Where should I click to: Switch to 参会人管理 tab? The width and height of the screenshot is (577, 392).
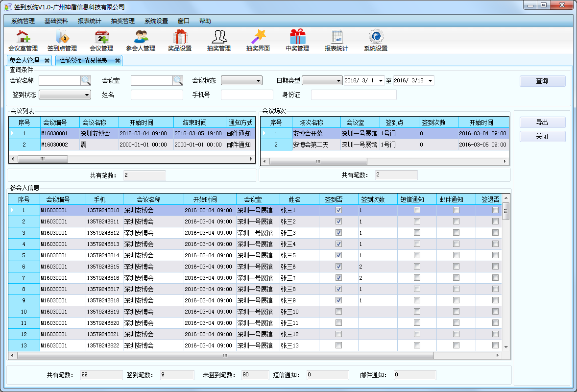coord(24,60)
